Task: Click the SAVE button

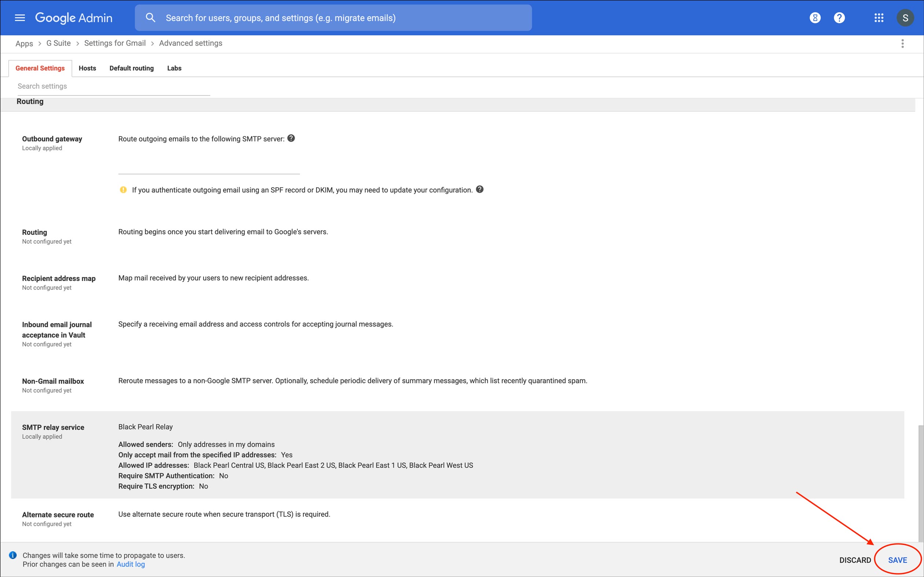Action: pos(897,560)
